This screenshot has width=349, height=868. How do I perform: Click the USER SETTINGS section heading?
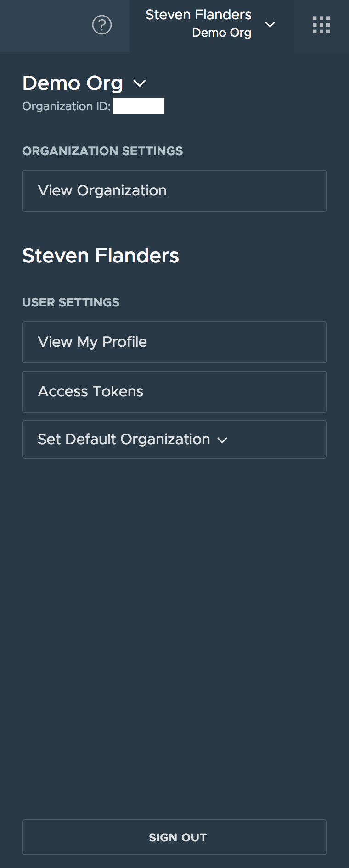[71, 302]
